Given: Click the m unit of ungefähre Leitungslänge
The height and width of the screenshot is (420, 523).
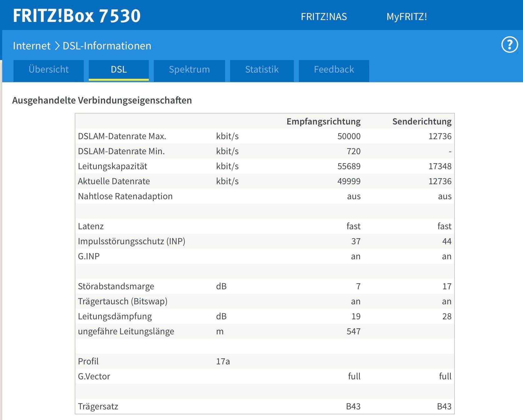Looking at the screenshot, I should click(x=220, y=331).
